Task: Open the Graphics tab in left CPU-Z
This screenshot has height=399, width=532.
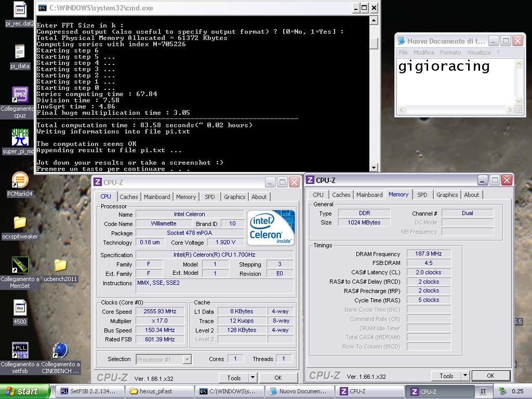Action: [234, 197]
